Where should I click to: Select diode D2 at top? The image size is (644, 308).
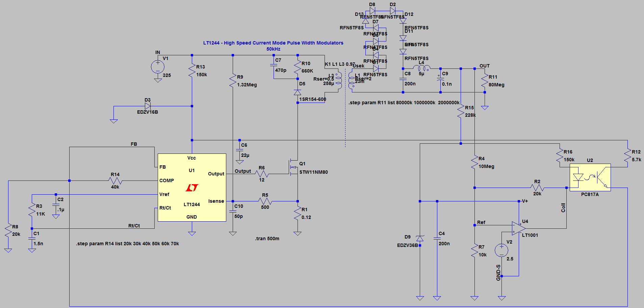pyautogui.click(x=392, y=11)
